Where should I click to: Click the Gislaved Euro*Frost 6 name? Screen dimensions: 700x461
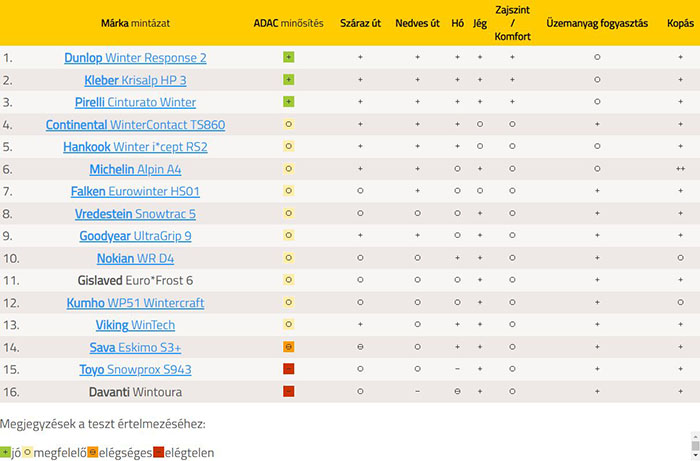tap(135, 280)
